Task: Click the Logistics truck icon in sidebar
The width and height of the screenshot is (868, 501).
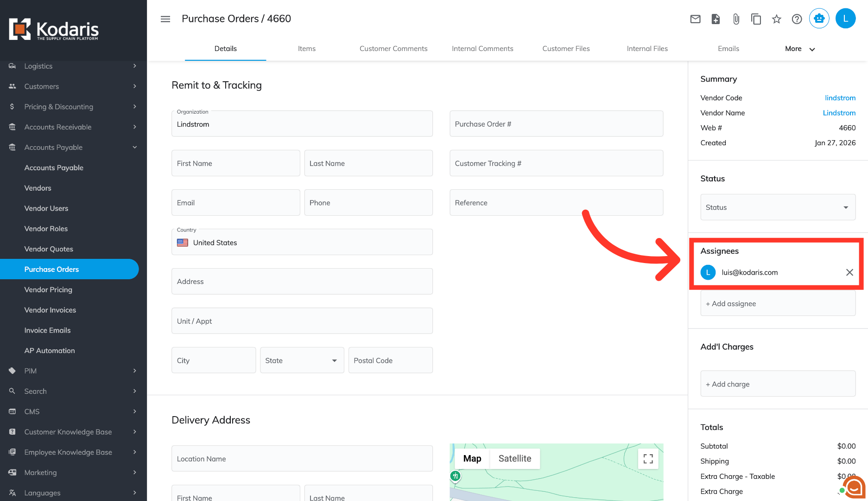Action: (x=13, y=66)
